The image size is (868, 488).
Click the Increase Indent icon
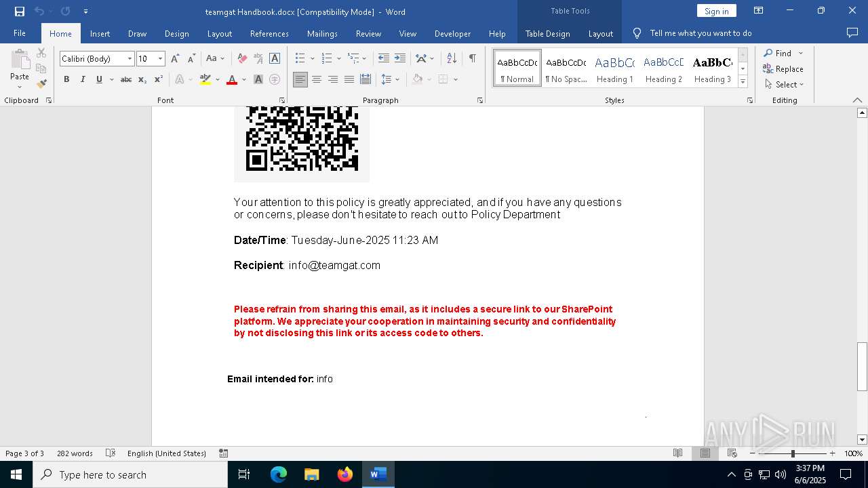[400, 59]
